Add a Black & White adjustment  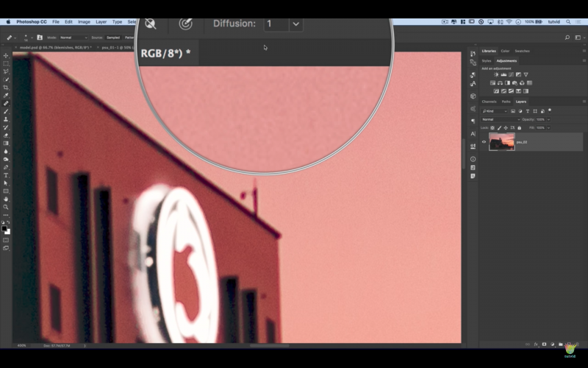coord(507,83)
